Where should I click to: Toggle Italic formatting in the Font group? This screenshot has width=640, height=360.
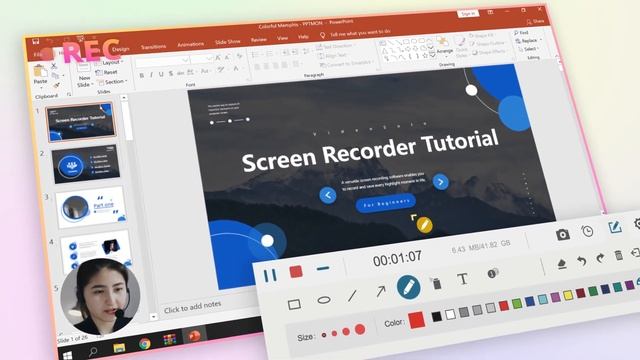[x=151, y=75]
